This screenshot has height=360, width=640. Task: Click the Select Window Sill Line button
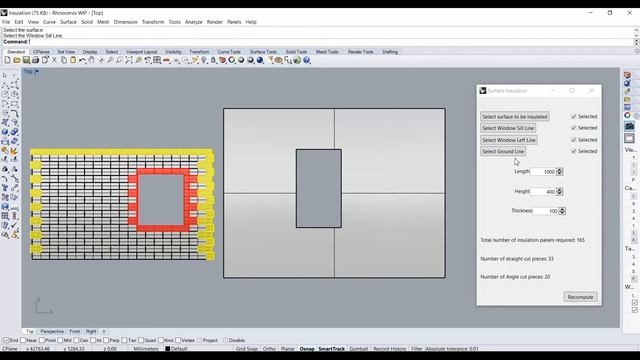click(508, 128)
